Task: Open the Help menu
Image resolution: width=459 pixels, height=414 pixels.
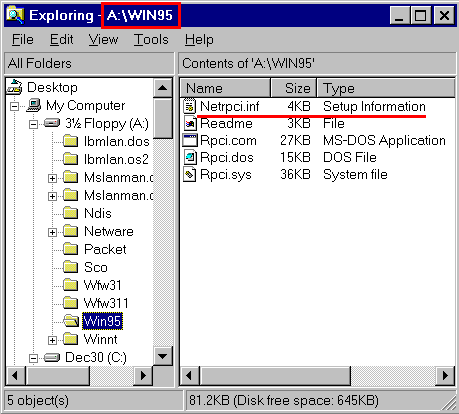Action: click(199, 40)
